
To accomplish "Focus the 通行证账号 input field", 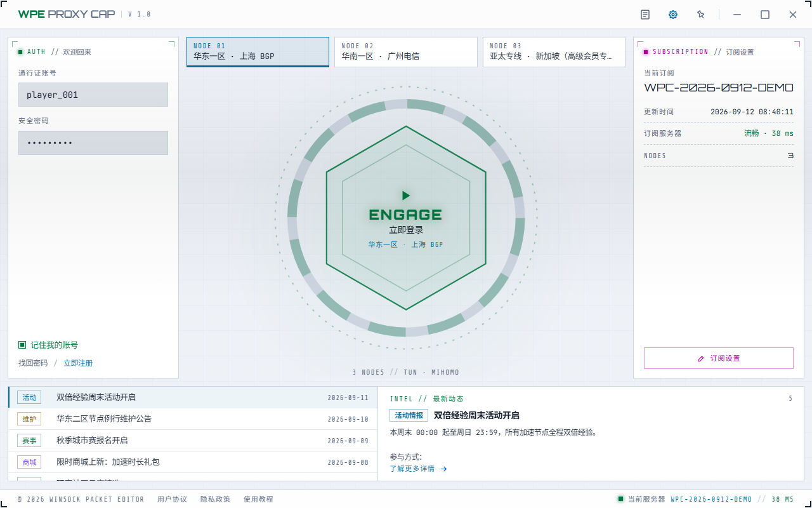I will pos(93,95).
